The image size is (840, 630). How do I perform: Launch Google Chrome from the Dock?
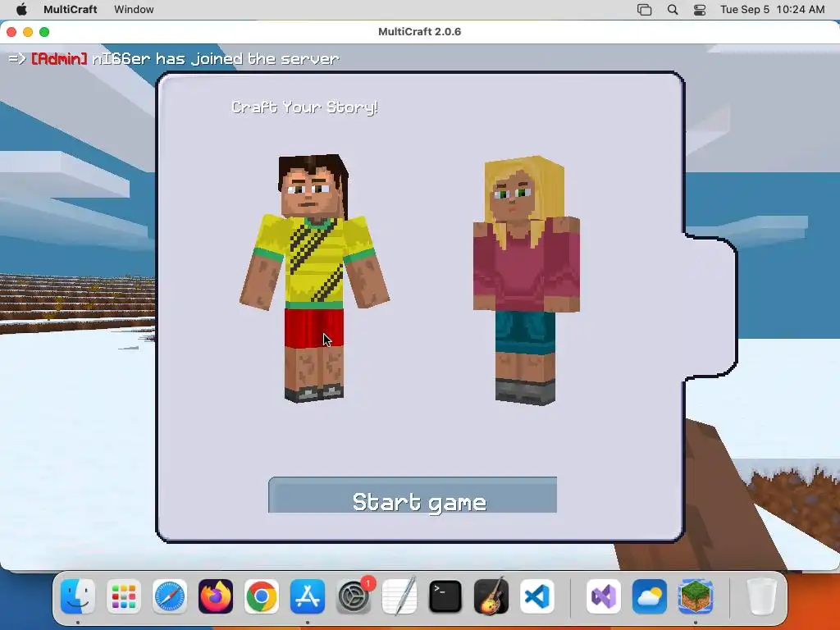pyautogui.click(x=262, y=596)
